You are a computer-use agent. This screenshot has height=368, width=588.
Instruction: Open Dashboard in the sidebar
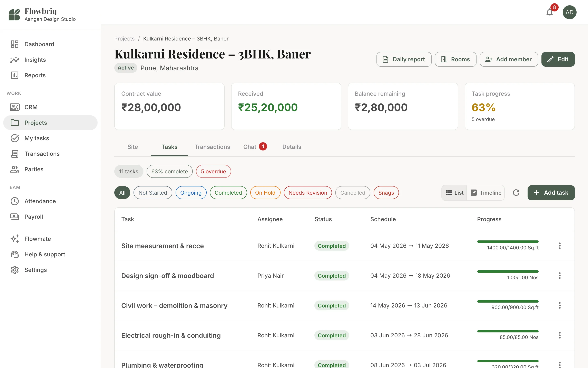pyautogui.click(x=50, y=44)
